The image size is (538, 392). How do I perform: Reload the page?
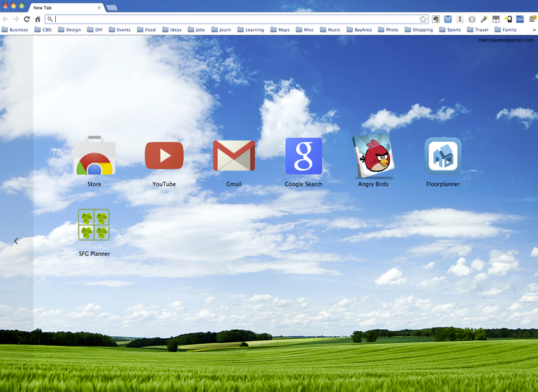pyautogui.click(x=27, y=20)
